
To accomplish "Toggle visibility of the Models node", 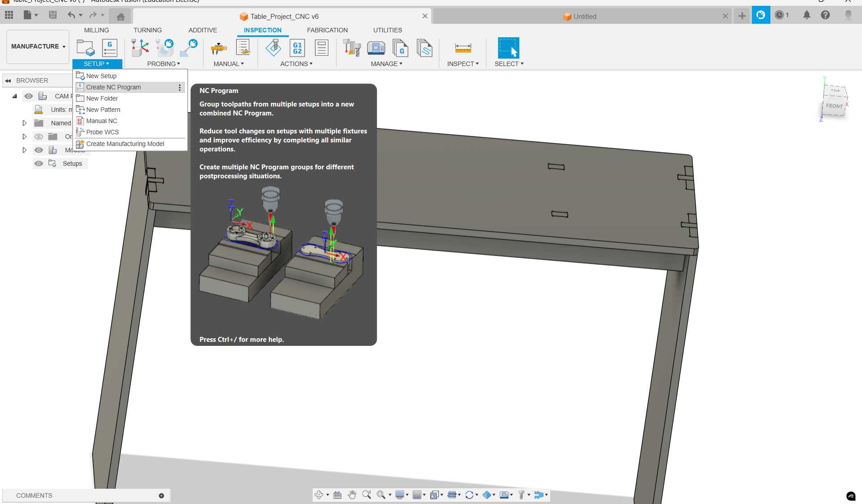I will (x=39, y=150).
